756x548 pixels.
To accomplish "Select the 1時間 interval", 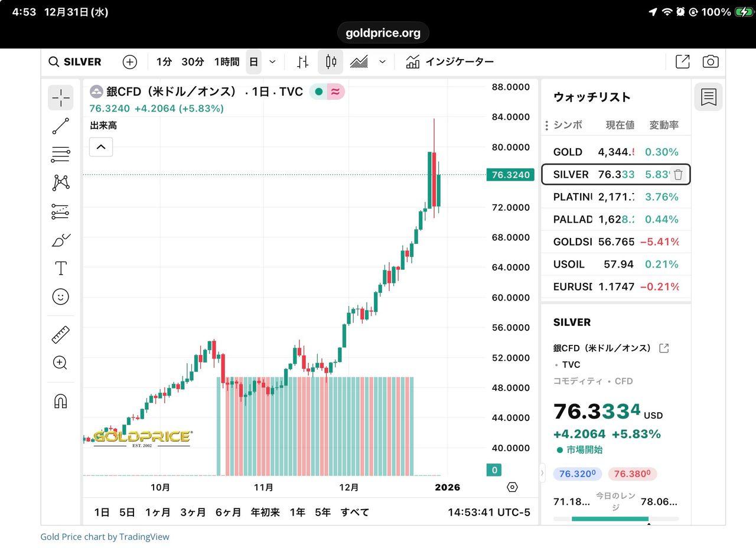I will 226,61.
